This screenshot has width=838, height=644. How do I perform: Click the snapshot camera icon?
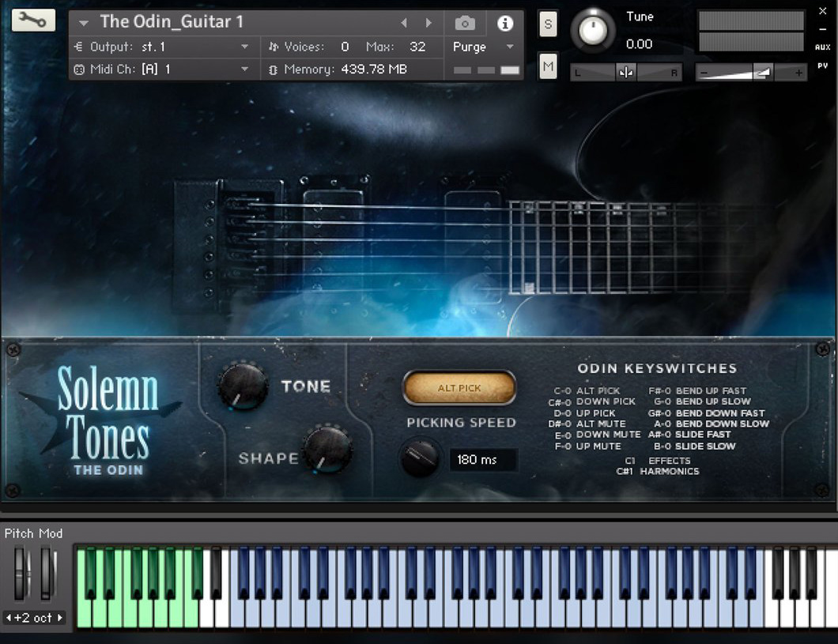pos(465,23)
